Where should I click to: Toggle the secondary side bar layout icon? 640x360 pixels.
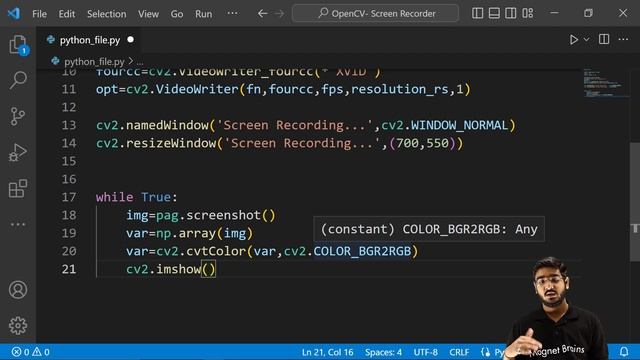(x=511, y=13)
